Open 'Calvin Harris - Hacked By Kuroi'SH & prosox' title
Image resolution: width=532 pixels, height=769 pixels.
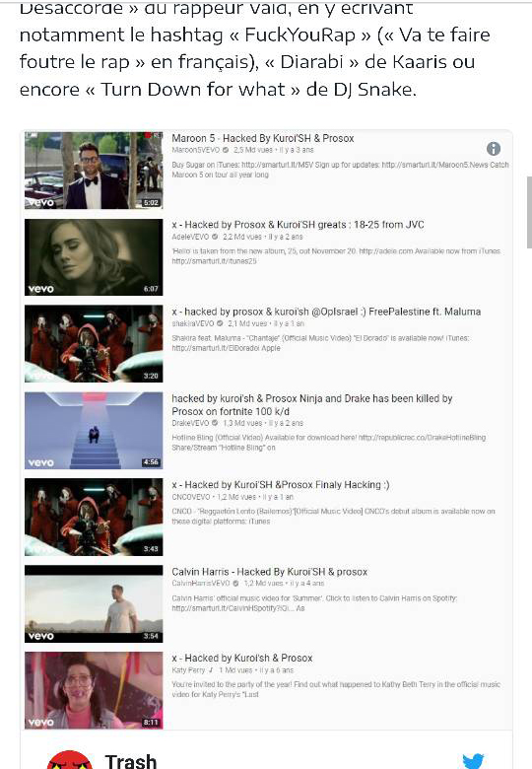(x=269, y=572)
